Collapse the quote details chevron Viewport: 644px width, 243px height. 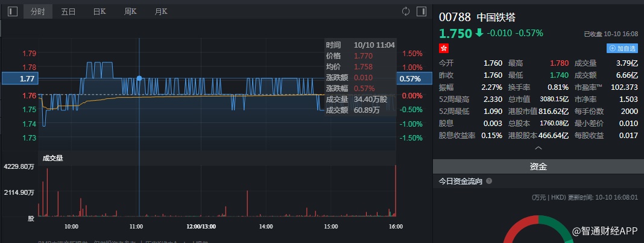[538, 148]
